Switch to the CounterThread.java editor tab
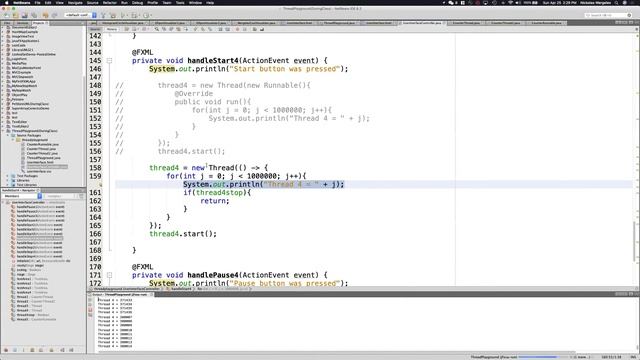Screen dimensions: 640x360 [x=466, y=23]
